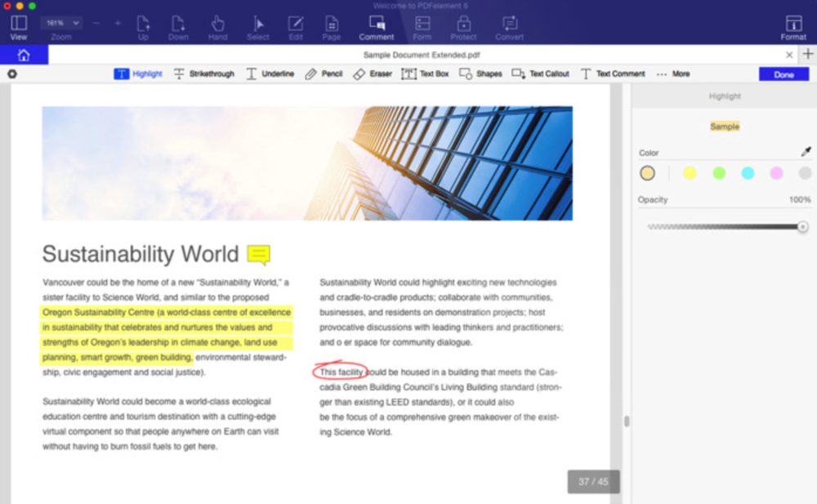Viewport: 817px width, 504px height.
Task: Select the Text Box tool
Action: 425,74
